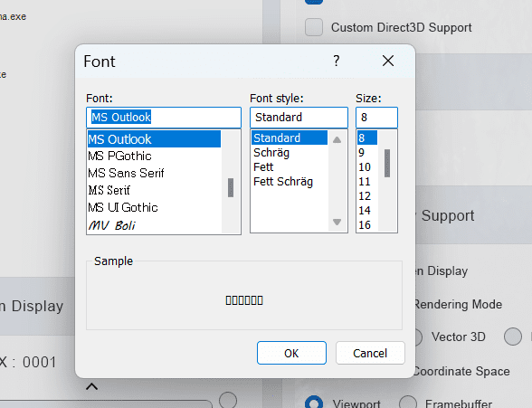
Task: Select the radio button right of Vector 3D
Action: pos(513,337)
